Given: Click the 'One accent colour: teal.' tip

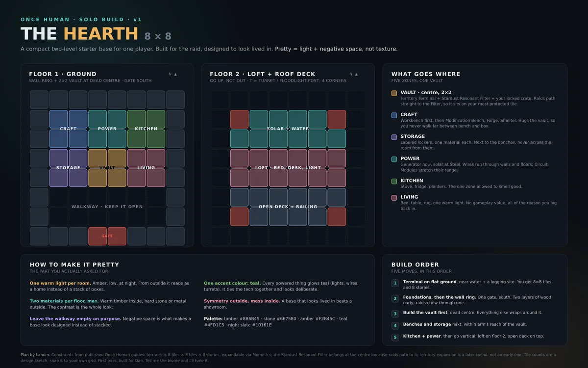Looking at the screenshot, I should tap(232, 283).
